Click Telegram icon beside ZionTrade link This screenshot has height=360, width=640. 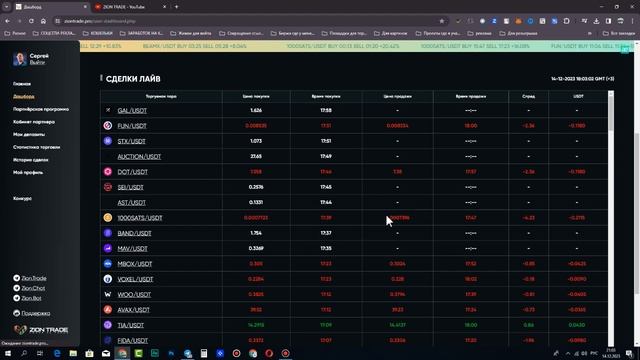[16, 278]
